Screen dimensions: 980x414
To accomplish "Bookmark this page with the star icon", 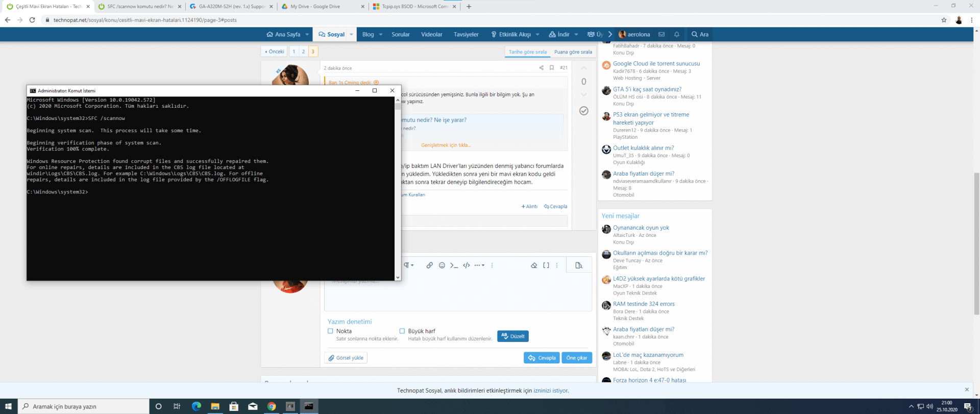I will 944,20.
